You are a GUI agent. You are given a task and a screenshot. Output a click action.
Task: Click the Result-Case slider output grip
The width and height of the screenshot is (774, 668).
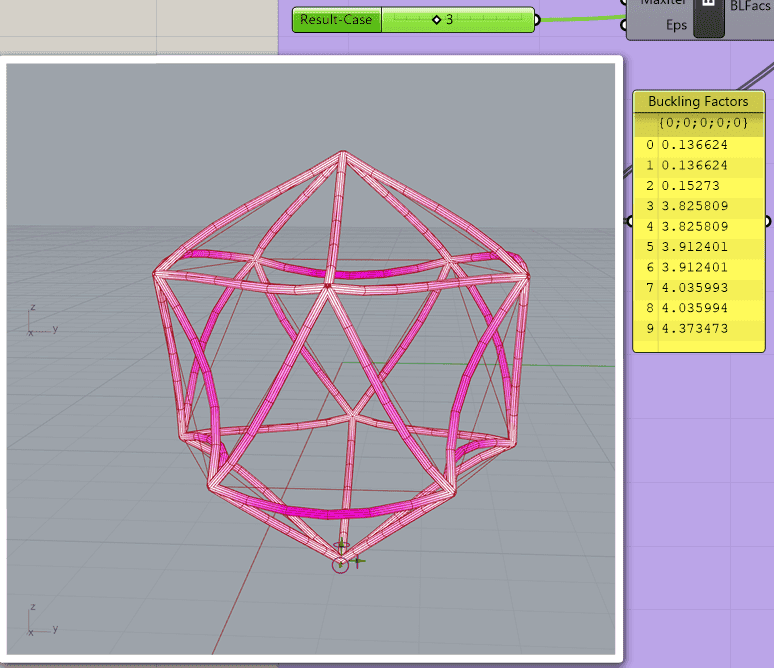click(536, 19)
